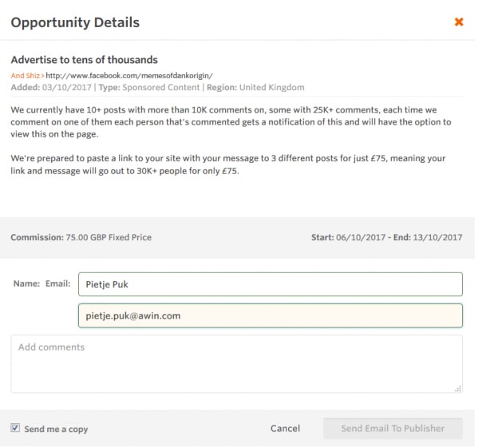490x448 pixels.
Task: Click the 75.00 GBP Fixed Price commission
Action: point(108,237)
